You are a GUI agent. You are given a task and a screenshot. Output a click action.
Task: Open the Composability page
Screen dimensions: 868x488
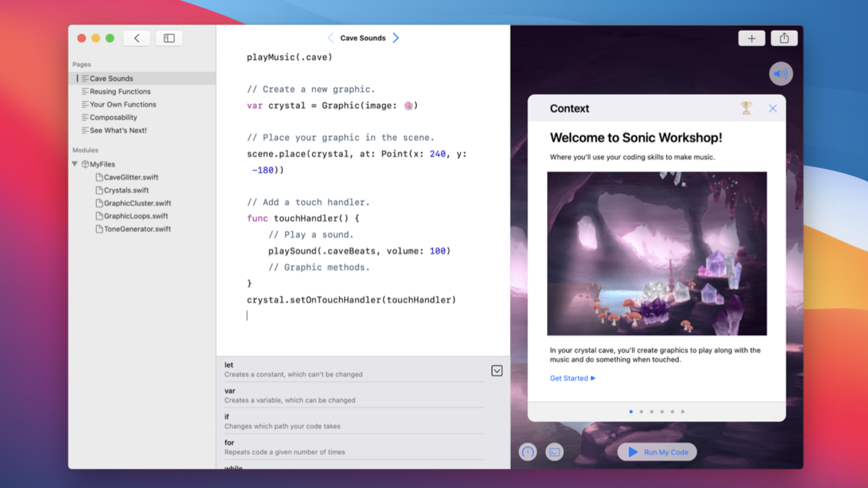(142, 117)
